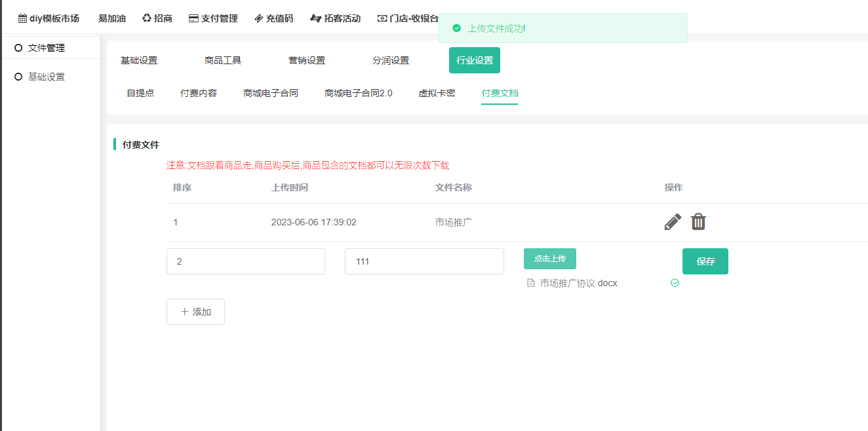Switch to the 营销设置 tab

point(307,60)
